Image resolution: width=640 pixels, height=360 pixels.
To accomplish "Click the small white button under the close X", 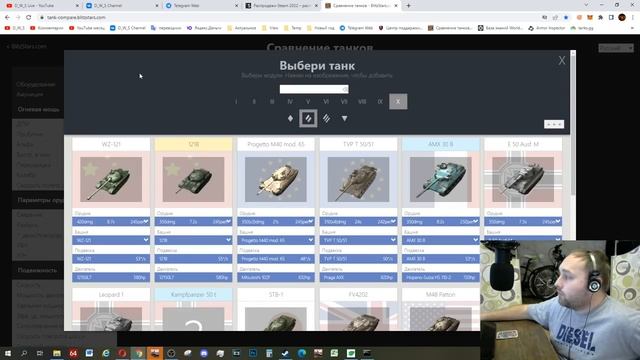I will pyautogui.click(x=554, y=124).
